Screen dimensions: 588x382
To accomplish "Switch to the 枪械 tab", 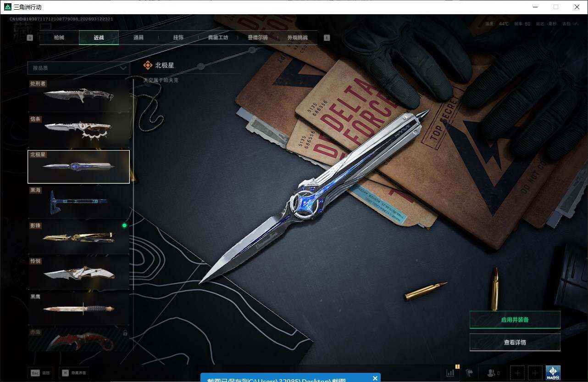I will pyautogui.click(x=59, y=38).
